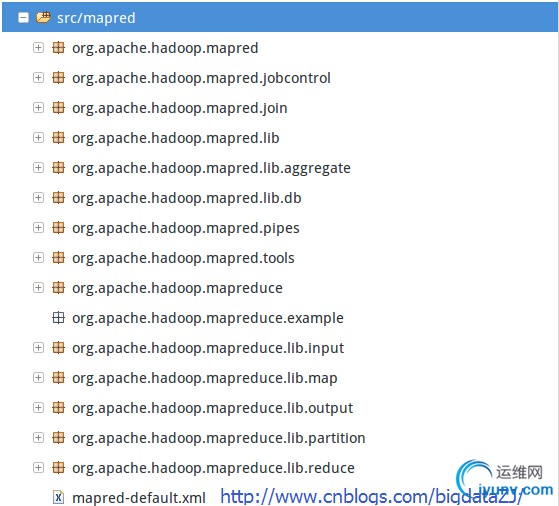This screenshot has height=506, width=559.
Task: Expand org.apache.hadoop.mapred package
Action: click(38, 47)
